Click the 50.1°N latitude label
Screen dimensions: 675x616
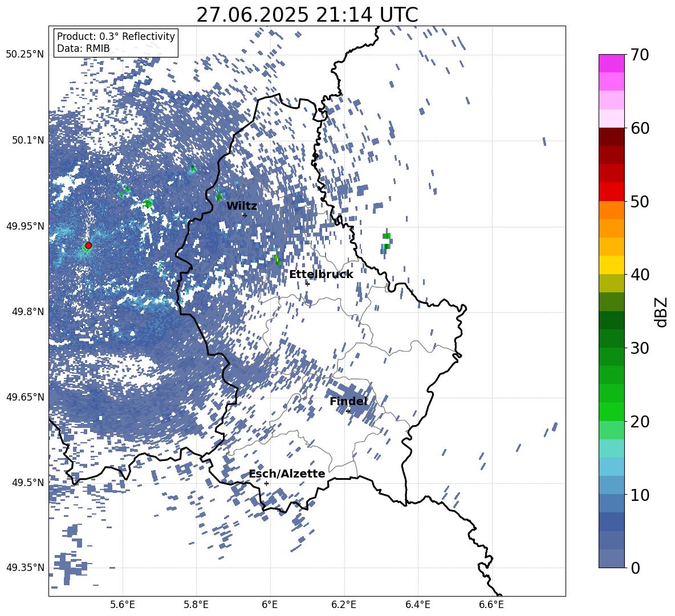(x=28, y=140)
